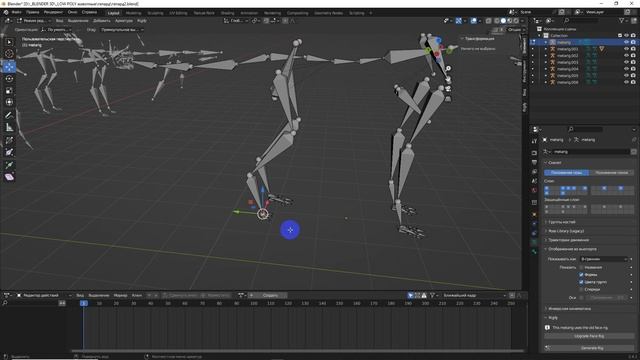Select the Cursor tool in left toolbar
640x360 pixels.
tap(9, 53)
